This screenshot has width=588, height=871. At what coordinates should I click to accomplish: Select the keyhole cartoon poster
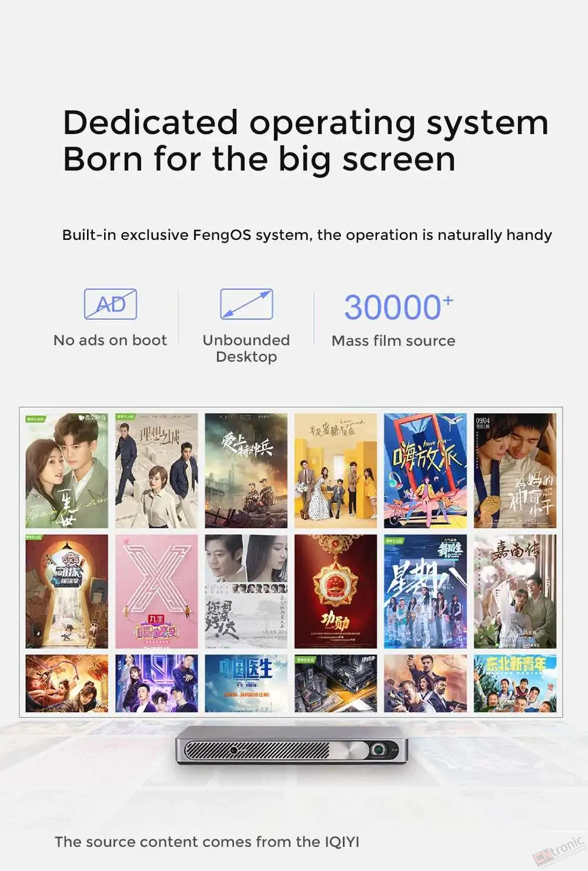[67, 591]
